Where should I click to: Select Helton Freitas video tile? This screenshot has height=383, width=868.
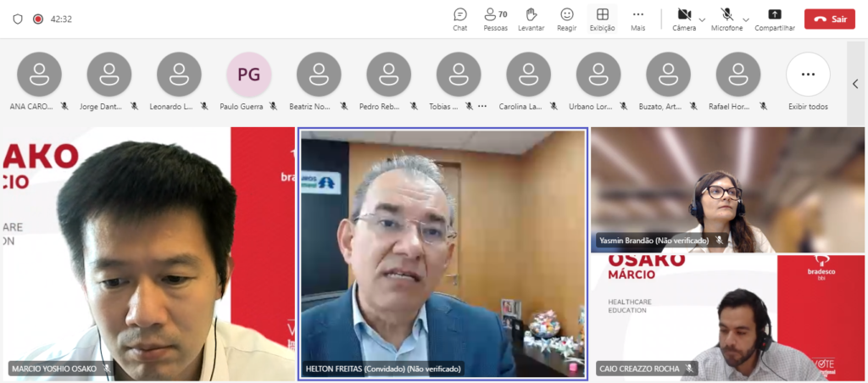click(x=442, y=254)
